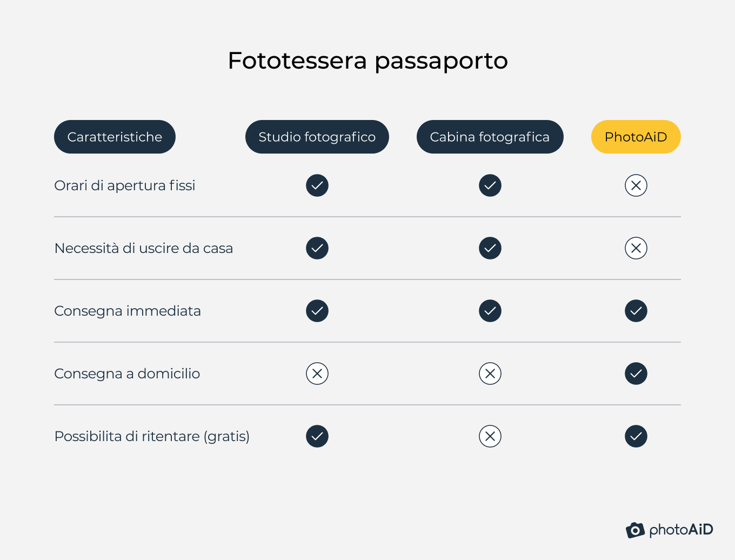Click Studio fotografico checkmark for Orari di apertura fissi

click(317, 185)
